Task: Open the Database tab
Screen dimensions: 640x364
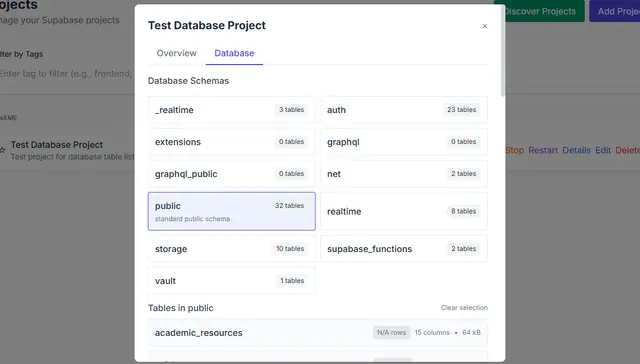Action: coord(234,53)
